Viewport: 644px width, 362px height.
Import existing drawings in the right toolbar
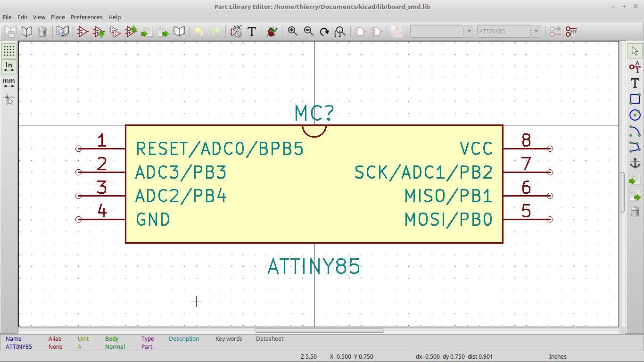coord(635,180)
